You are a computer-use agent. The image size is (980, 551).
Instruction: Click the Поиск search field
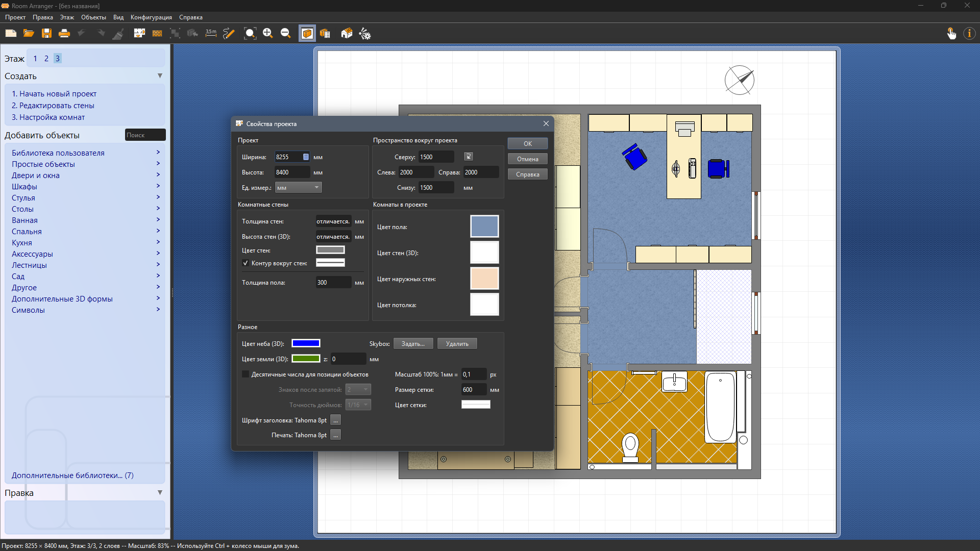click(x=145, y=135)
